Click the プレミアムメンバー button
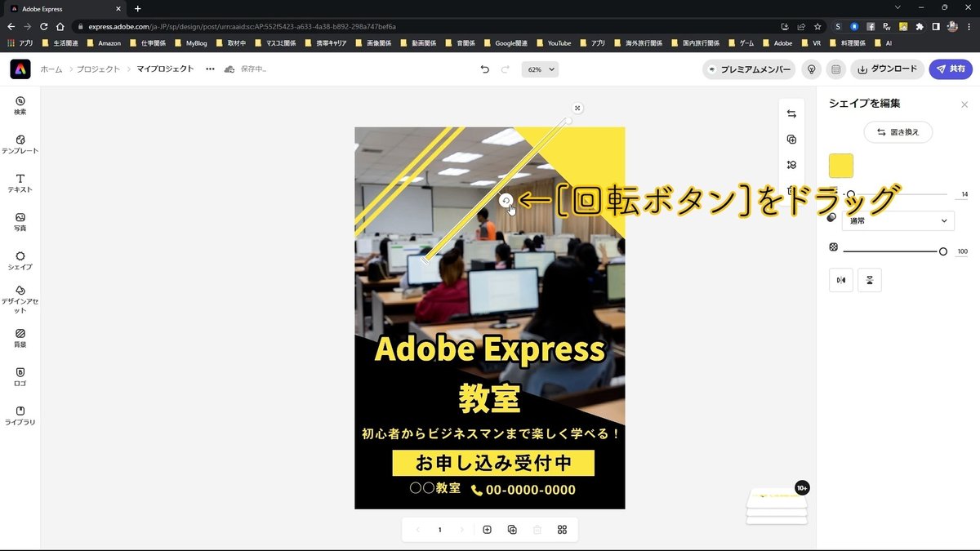This screenshot has height=551, width=980. click(749, 69)
